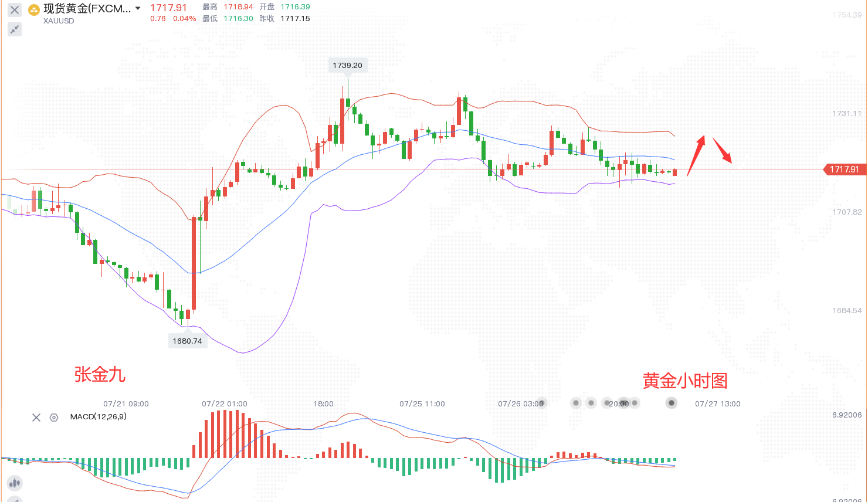Click the last price 1717.91 in the header

point(168,8)
